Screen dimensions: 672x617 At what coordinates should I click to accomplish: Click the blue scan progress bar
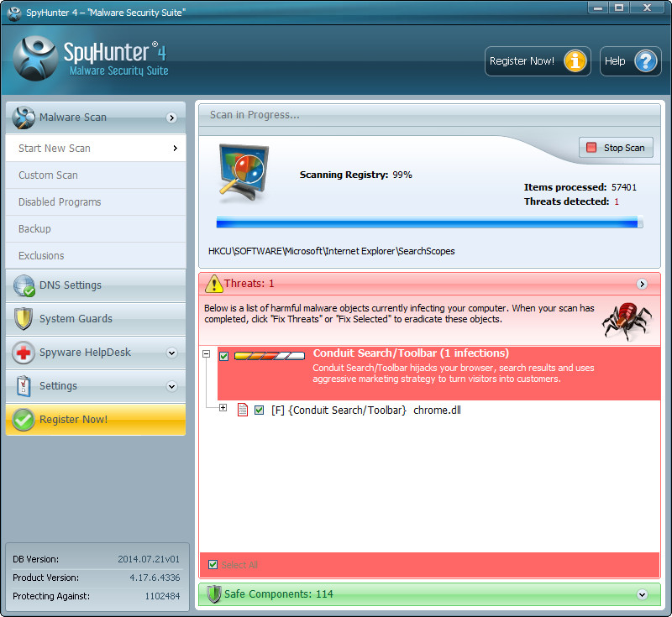(x=429, y=222)
